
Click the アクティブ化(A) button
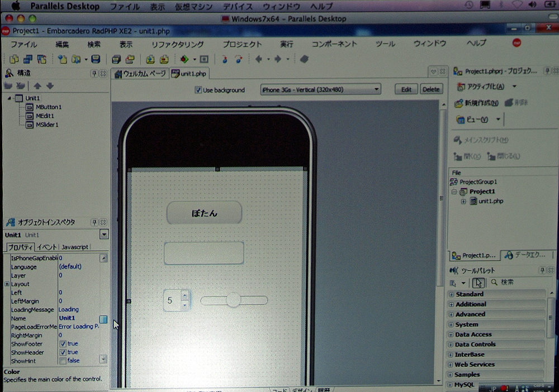tap(481, 87)
